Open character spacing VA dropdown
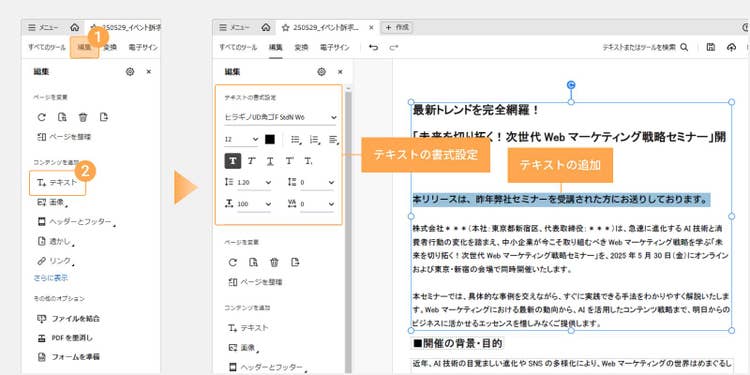The height and width of the screenshot is (375, 750). point(311,204)
